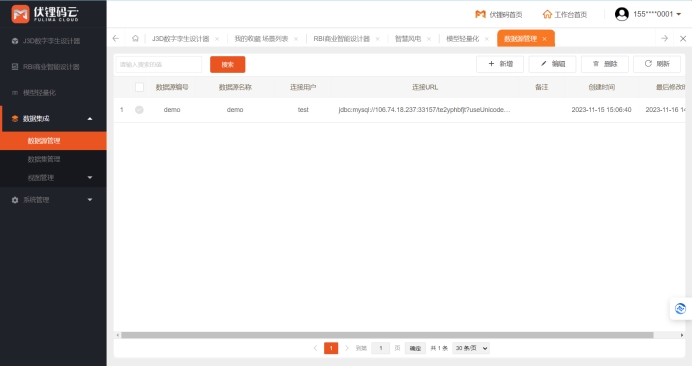Click the close-all tabs X icon

pyautogui.click(x=683, y=38)
